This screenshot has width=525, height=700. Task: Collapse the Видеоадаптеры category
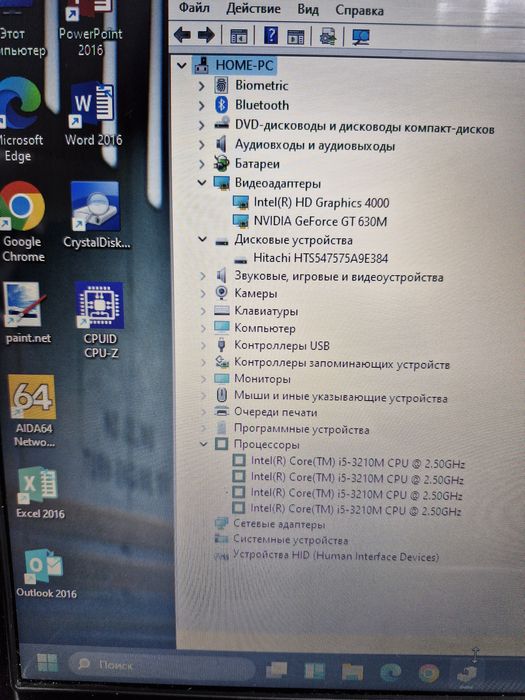tap(202, 183)
